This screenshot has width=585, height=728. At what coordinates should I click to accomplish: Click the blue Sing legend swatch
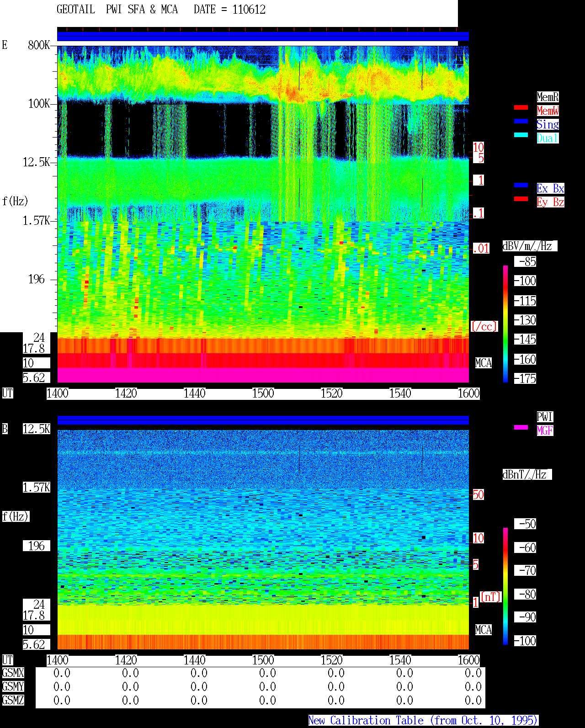point(521,121)
